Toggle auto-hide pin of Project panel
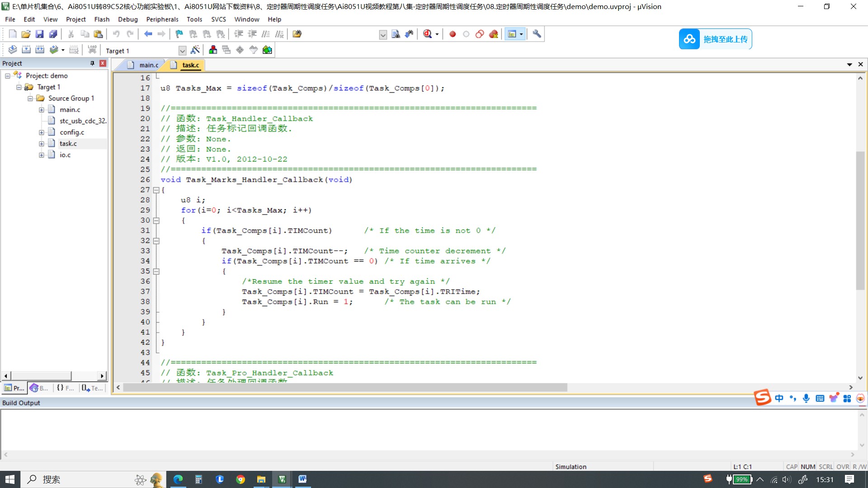868x488 pixels. click(92, 63)
